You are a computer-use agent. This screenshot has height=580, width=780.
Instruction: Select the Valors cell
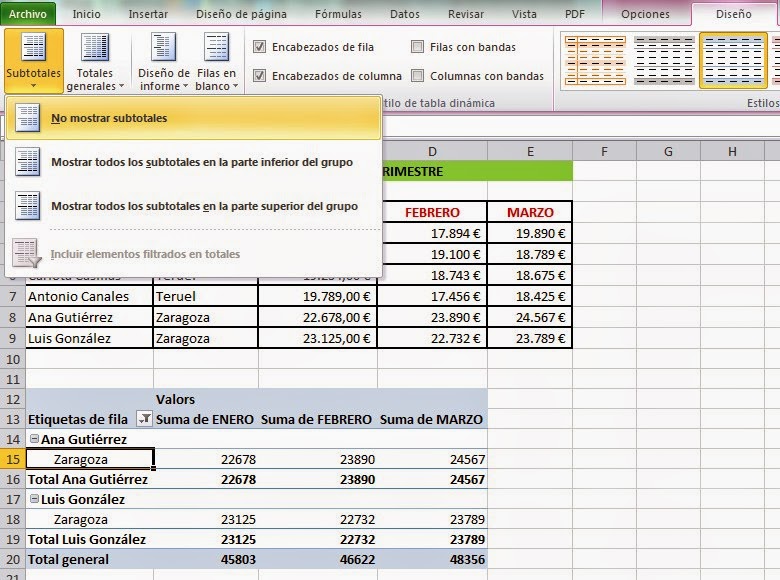[206, 399]
